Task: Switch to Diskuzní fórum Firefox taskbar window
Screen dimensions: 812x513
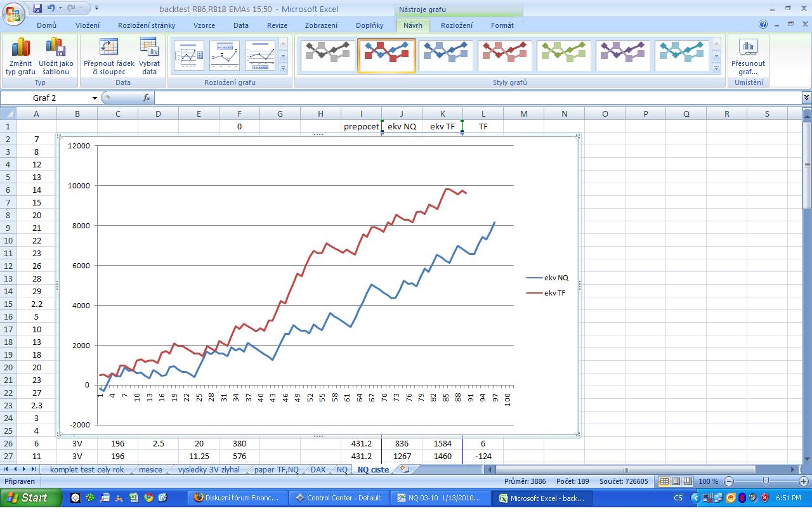Action: pos(236,498)
